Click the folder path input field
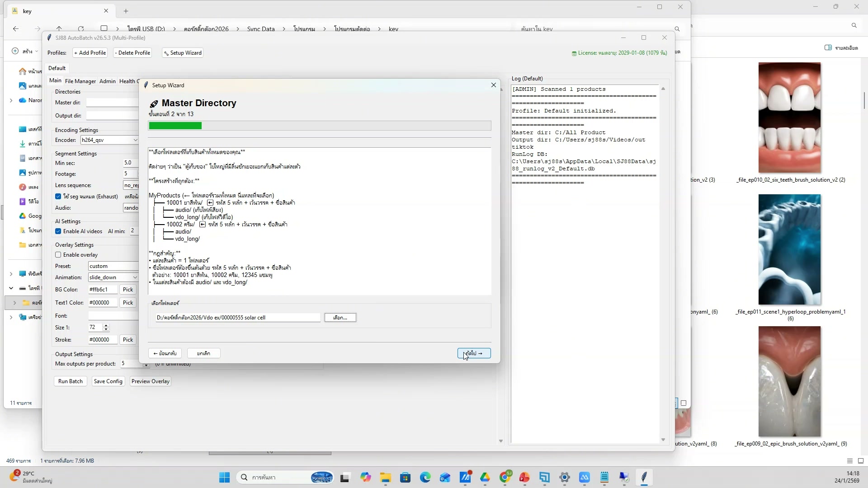 coord(237,318)
